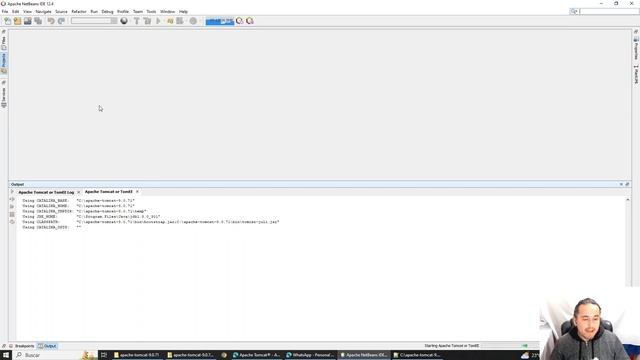Click the refresh status icon in Output sidebar
The image size is (640, 360).
12,222
